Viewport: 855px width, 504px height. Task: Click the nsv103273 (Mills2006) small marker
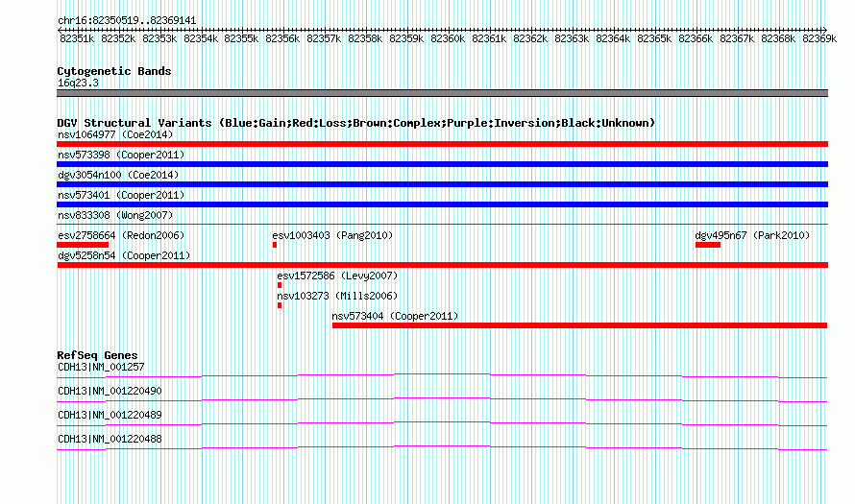click(280, 305)
